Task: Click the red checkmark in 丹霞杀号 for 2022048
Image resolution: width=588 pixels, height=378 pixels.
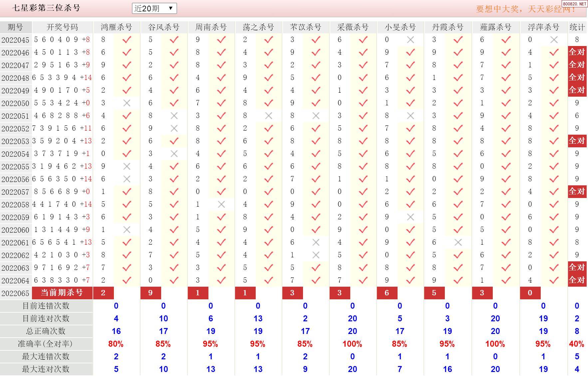Action: [458, 78]
